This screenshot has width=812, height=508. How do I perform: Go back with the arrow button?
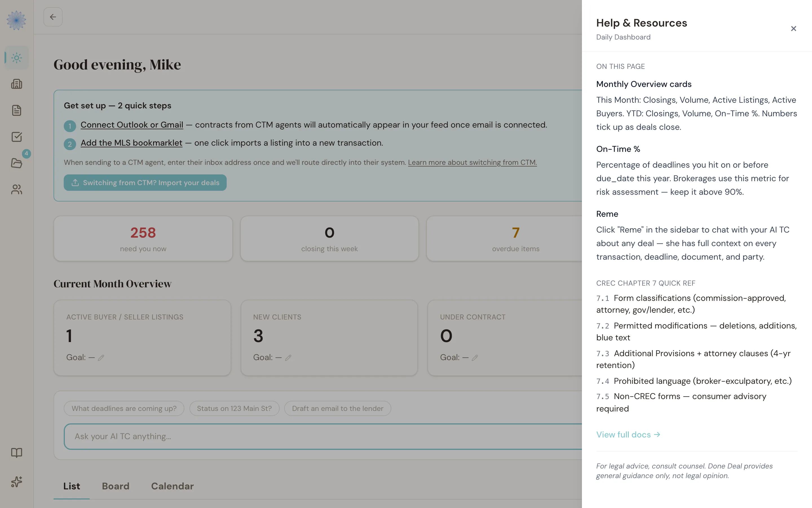(53, 17)
